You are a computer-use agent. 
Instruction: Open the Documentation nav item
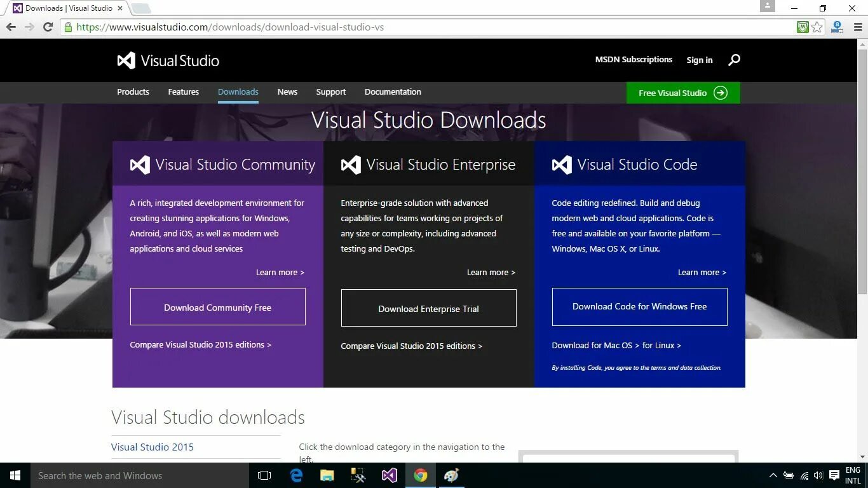click(393, 92)
